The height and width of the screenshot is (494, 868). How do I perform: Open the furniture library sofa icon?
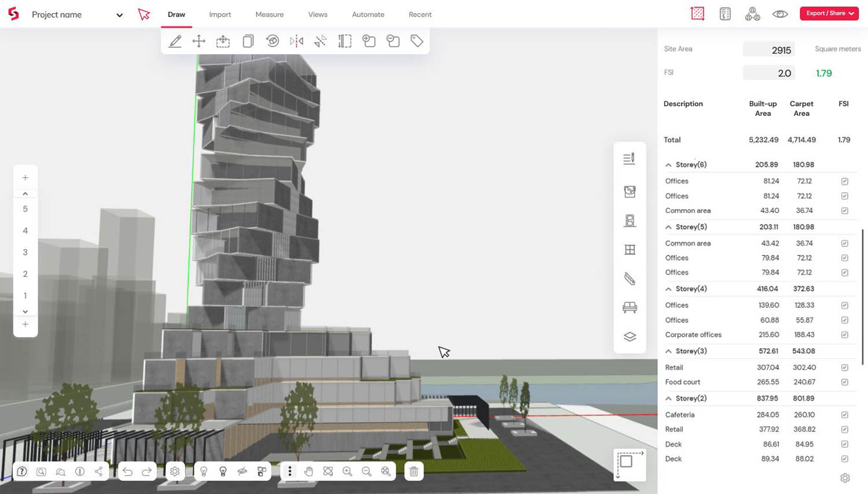(x=630, y=308)
